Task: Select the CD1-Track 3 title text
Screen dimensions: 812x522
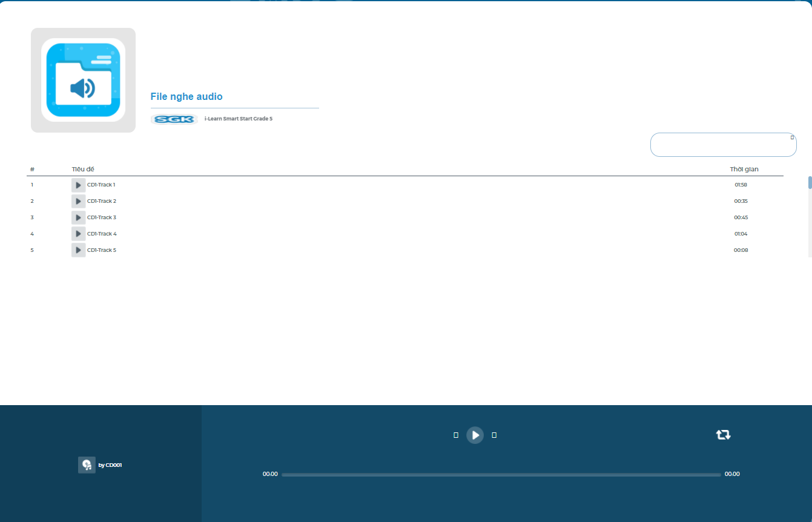Action: pos(102,217)
